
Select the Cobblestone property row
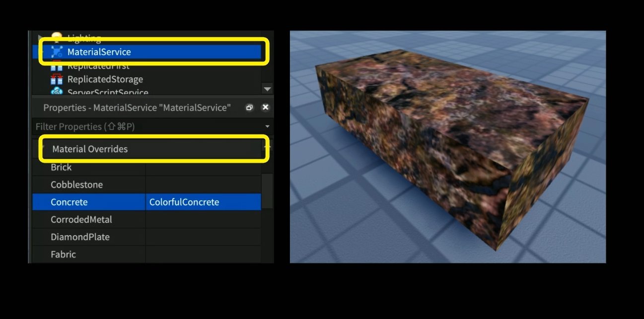(146, 185)
